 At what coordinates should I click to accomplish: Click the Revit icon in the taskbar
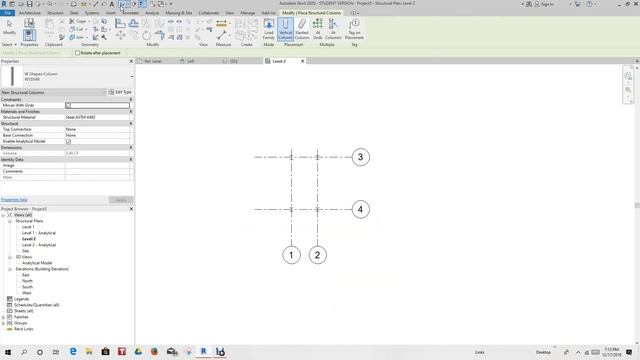pyautogui.click(x=203, y=351)
